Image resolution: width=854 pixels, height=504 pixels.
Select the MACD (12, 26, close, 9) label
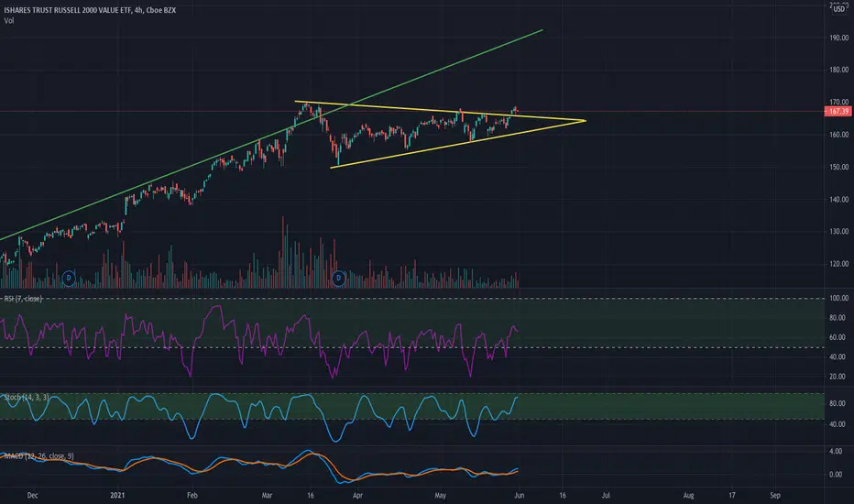38,456
